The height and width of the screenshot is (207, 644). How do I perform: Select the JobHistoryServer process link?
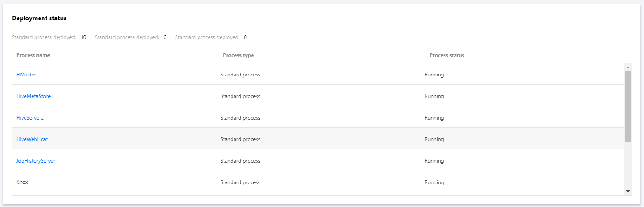click(36, 161)
